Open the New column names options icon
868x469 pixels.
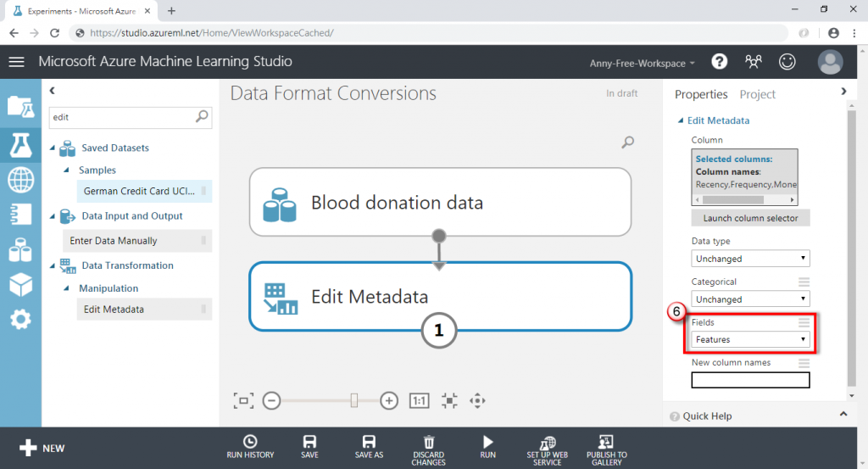point(804,363)
